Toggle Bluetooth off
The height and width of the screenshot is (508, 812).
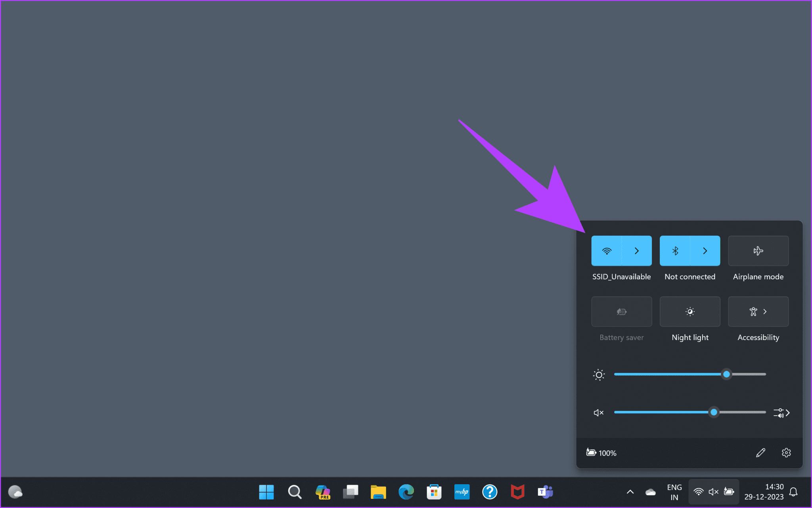point(675,250)
